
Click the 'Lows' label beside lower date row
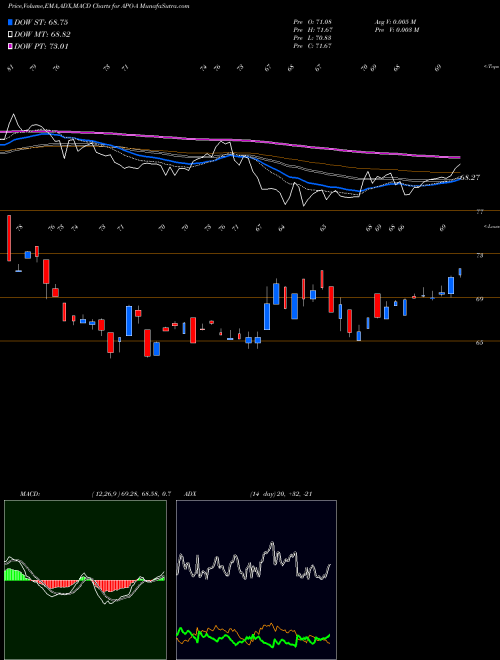tap(491, 226)
